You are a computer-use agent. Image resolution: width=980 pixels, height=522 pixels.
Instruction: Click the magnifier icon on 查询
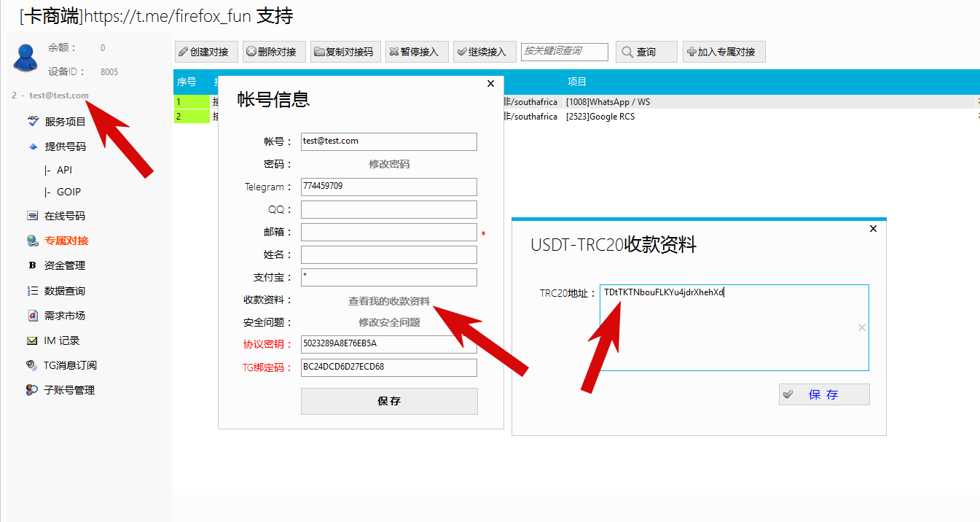(627, 52)
